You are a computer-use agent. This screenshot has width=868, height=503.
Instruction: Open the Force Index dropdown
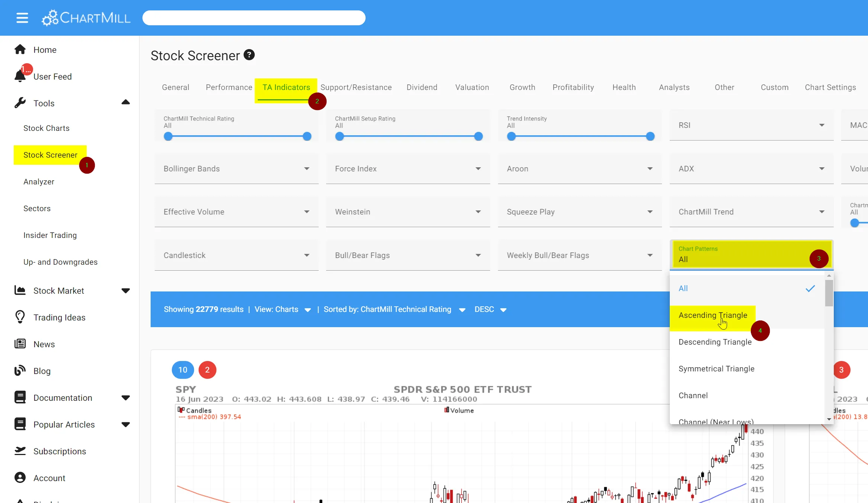408,169
